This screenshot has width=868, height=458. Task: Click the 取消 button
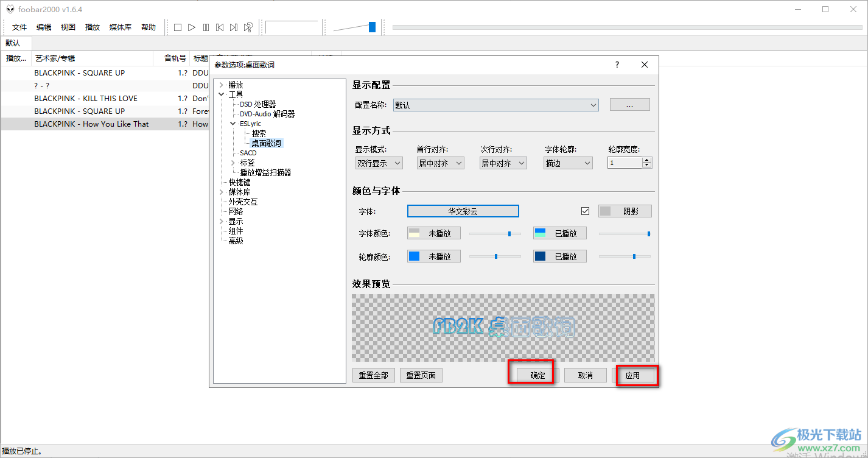[586, 375]
